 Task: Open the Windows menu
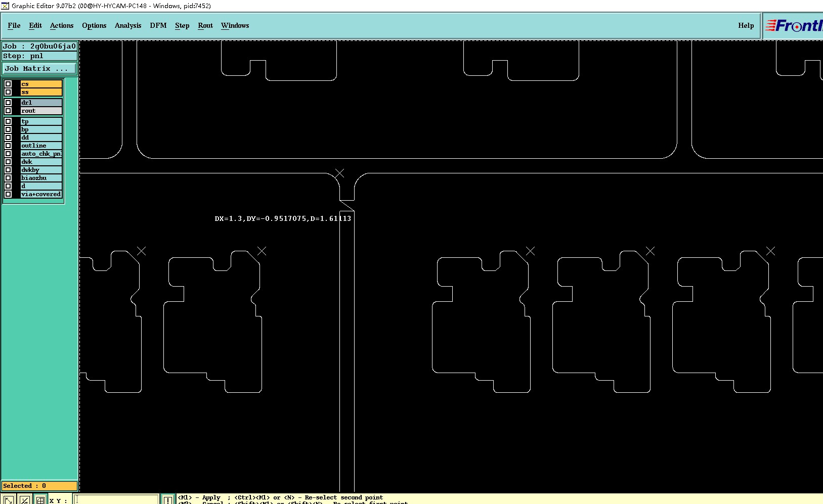[235, 25]
